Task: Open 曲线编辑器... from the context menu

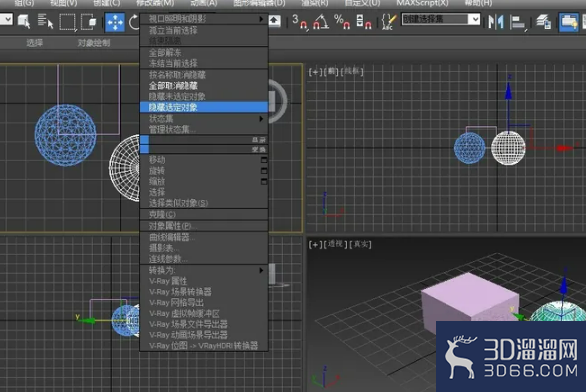Action: click(204, 237)
